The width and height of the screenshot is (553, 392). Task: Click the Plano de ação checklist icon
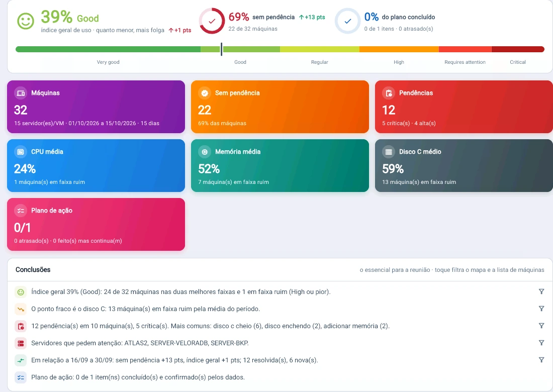coord(21,211)
